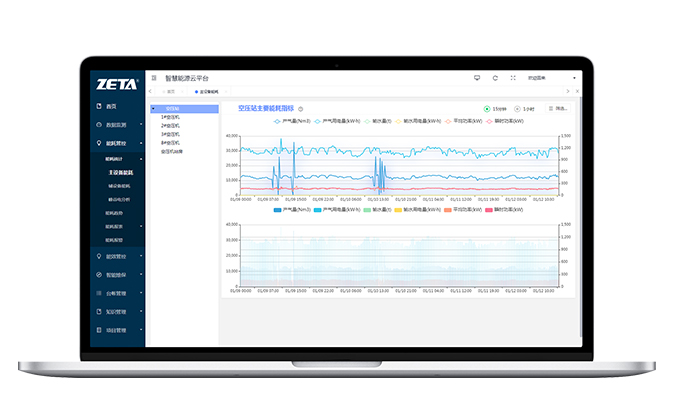677x417 pixels.
Task: Select the 15分钟 interval radio button
Action: click(x=488, y=108)
